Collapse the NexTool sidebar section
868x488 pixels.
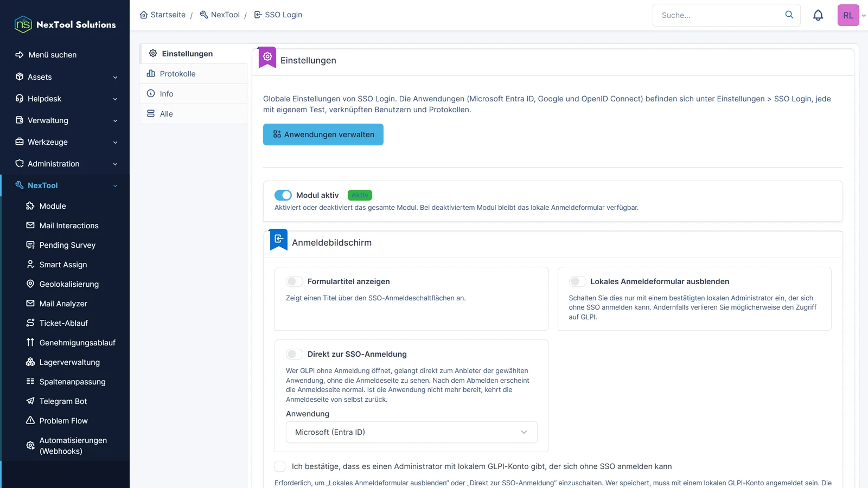pyautogui.click(x=65, y=185)
